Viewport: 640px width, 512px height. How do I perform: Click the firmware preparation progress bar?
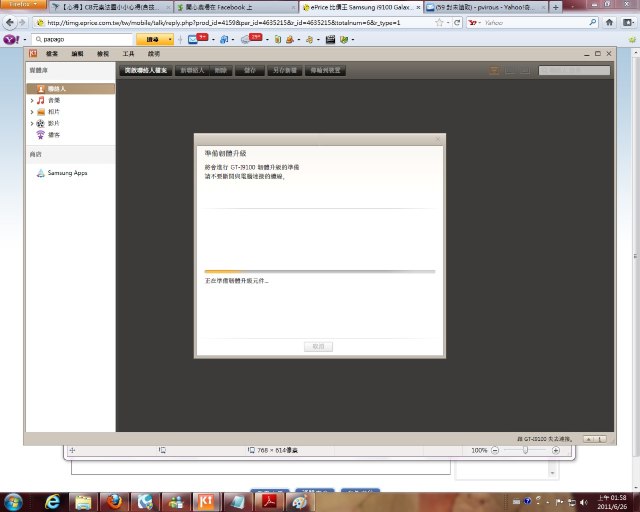pos(320,271)
